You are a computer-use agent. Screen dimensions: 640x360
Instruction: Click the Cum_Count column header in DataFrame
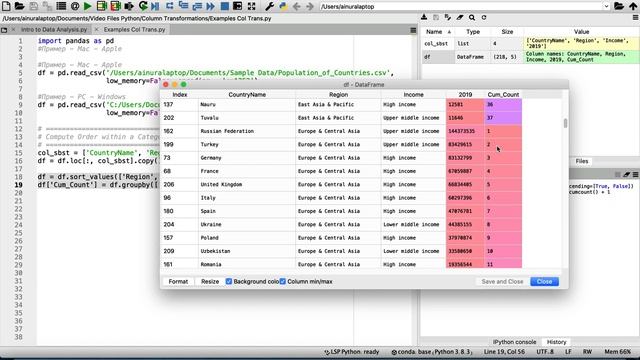coord(503,94)
